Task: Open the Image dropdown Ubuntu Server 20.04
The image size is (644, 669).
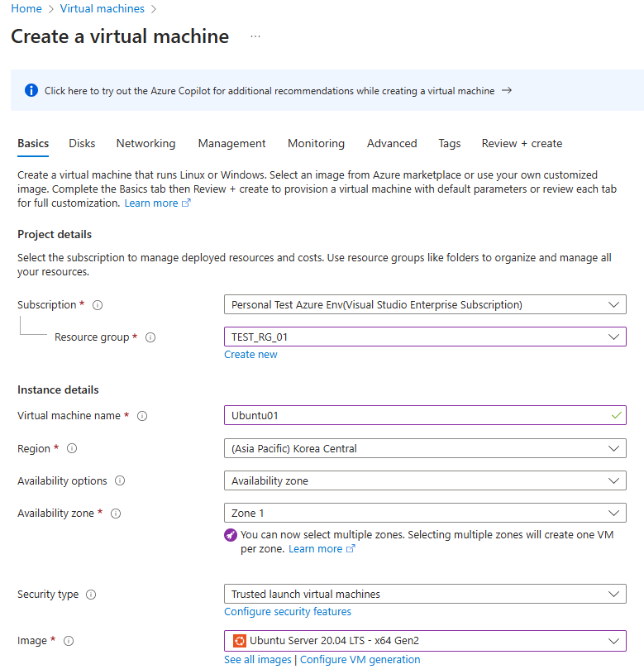Action: [425, 641]
